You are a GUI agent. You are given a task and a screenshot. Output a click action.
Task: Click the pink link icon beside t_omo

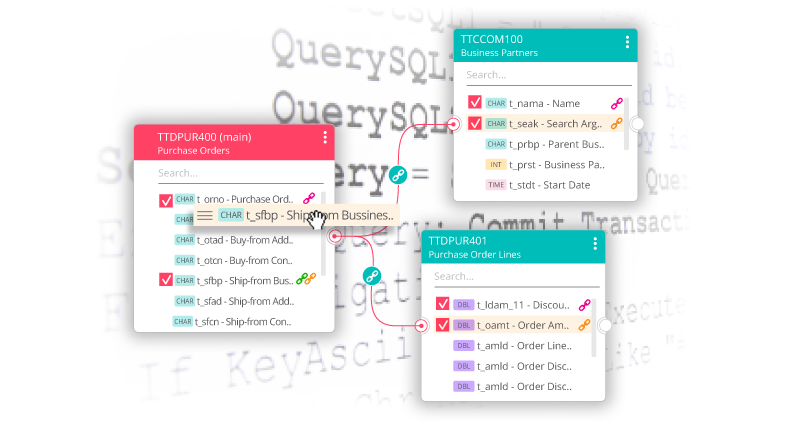point(309,198)
